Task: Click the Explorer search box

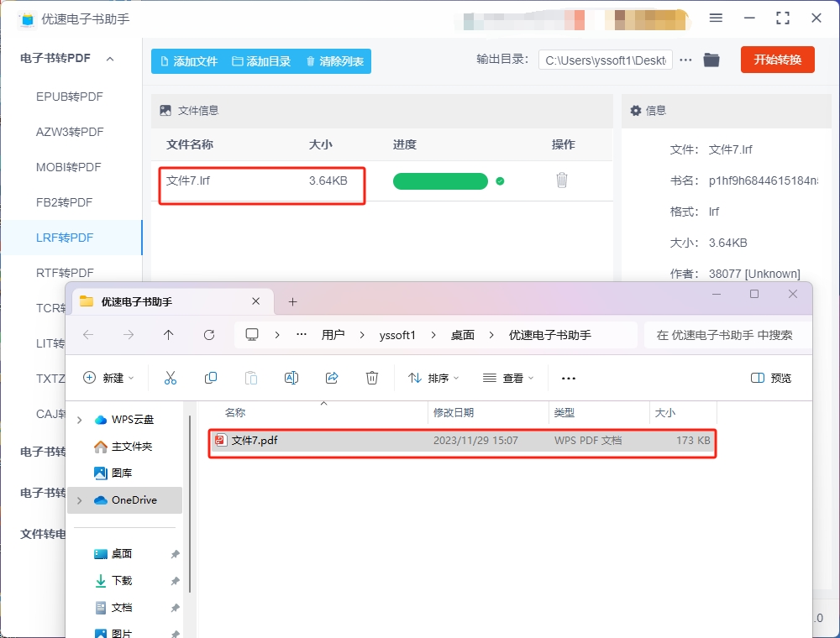Action: click(x=728, y=335)
